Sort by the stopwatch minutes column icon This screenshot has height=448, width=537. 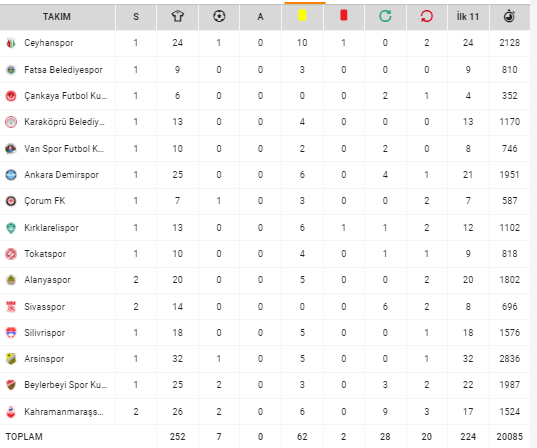click(x=510, y=16)
